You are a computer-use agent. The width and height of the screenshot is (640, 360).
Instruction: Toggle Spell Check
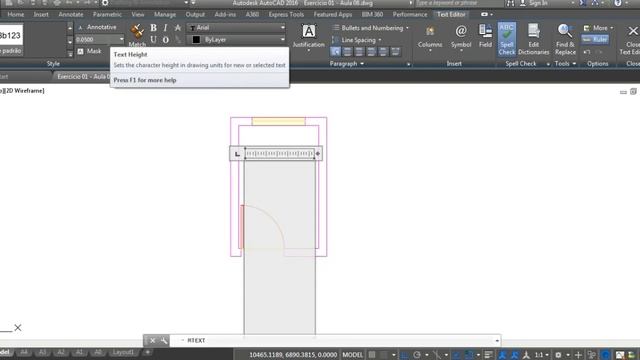pyautogui.click(x=507, y=39)
